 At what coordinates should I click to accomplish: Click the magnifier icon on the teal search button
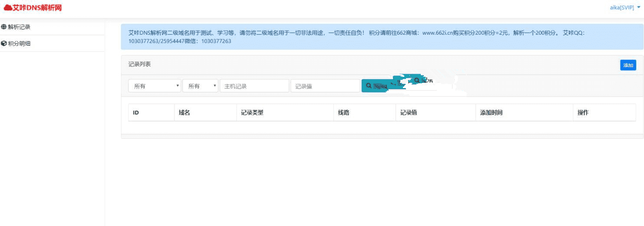tap(369, 86)
